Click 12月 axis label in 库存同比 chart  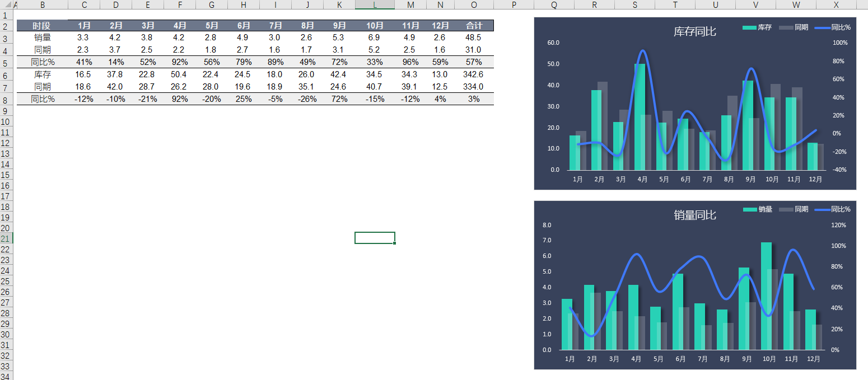816,180
